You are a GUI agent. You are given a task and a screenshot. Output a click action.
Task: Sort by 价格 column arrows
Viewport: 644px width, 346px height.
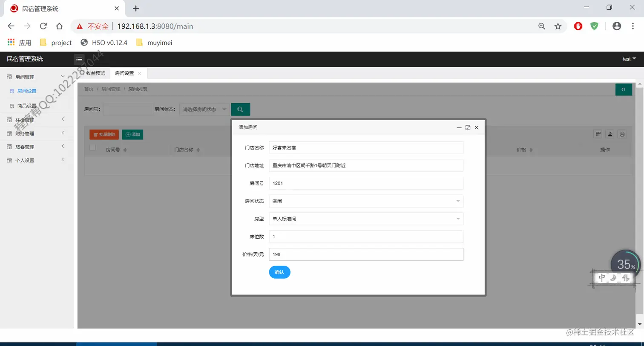pos(531,150)
